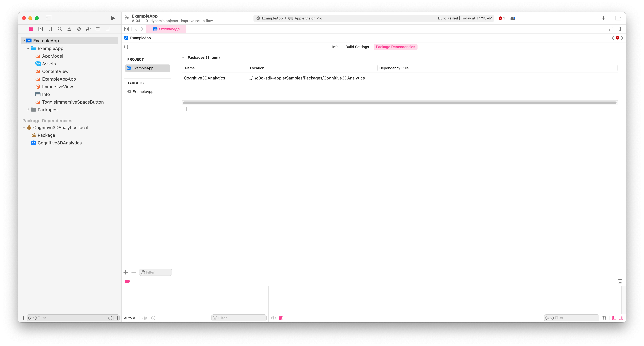Open the Xcode Cloud status icon
Screen dimensions: 644x346
tap(513, 18)
